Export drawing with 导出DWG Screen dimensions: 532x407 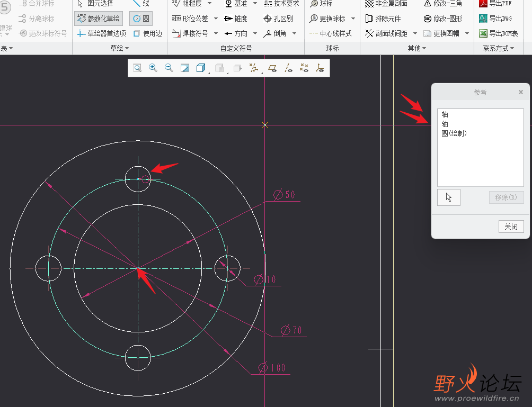click(x=495, y=19)
